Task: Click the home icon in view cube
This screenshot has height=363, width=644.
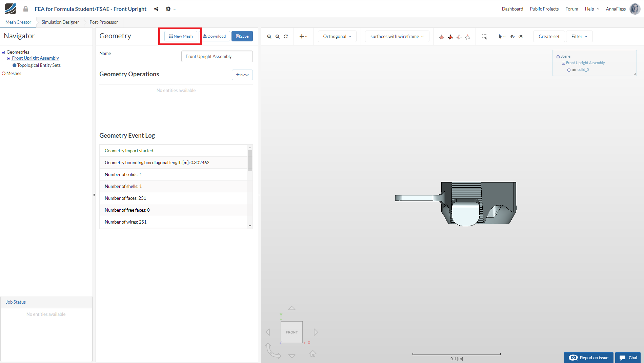Action: tap(313, 354)
